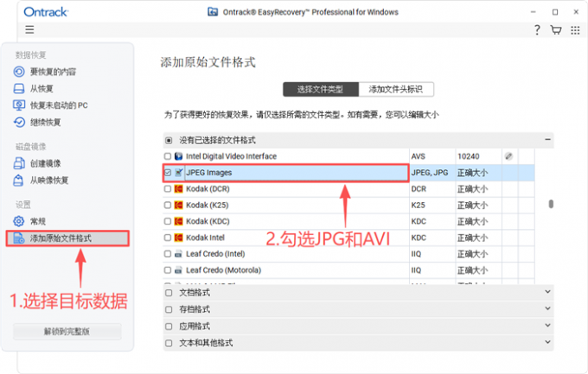This screenshot has width=588, height=374.
Task: Open 从恢复 in sidebar
Action: [42, 88]
